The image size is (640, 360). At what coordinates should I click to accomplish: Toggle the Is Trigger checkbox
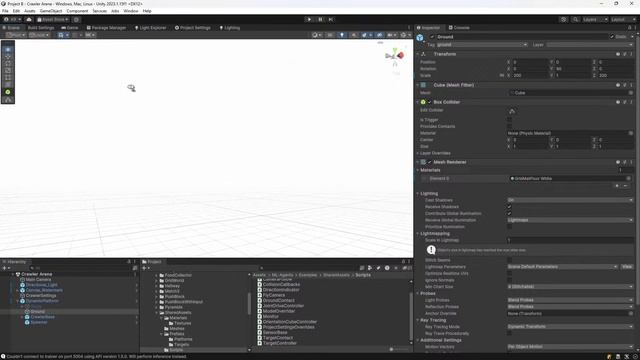click(x=509, y=120)
